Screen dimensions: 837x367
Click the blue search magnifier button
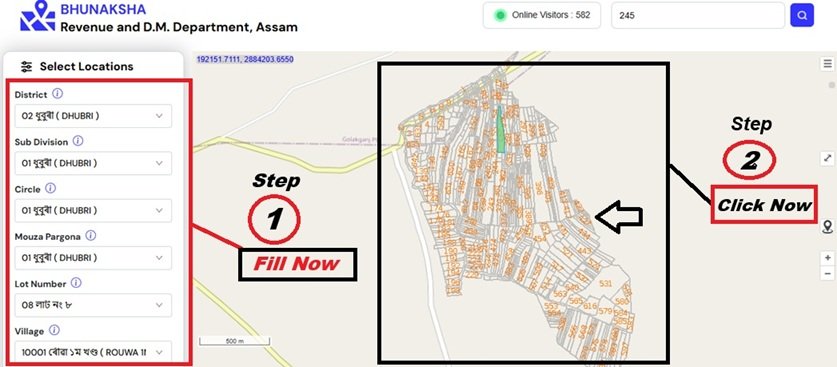(802, 15)
